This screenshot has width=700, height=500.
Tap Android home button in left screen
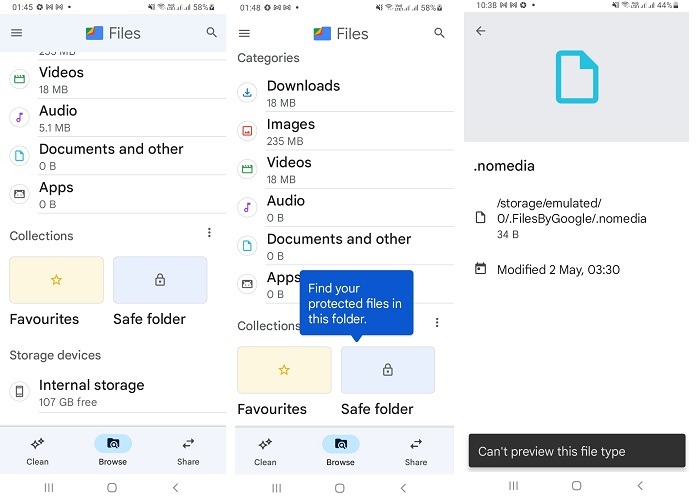coord(112,488)
